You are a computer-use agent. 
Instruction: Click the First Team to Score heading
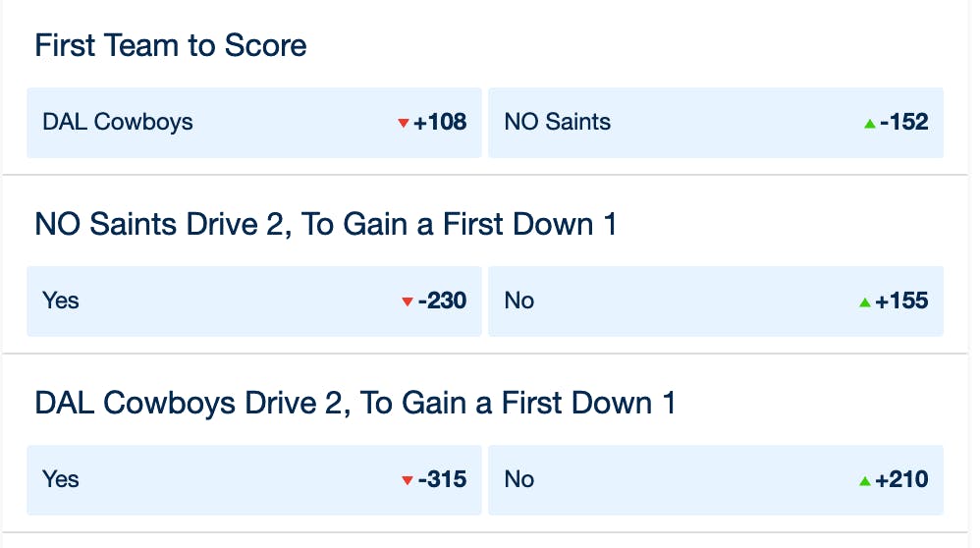(x=171, y=45)
